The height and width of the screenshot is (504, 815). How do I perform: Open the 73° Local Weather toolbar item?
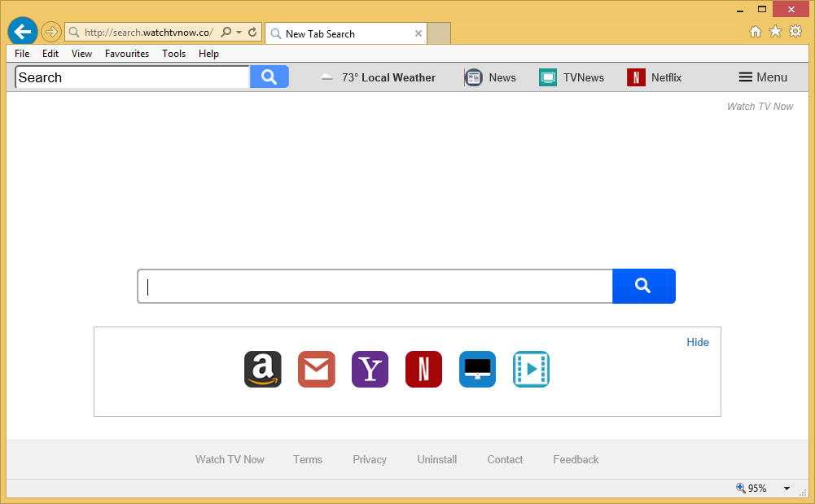[x=379, y=77]
